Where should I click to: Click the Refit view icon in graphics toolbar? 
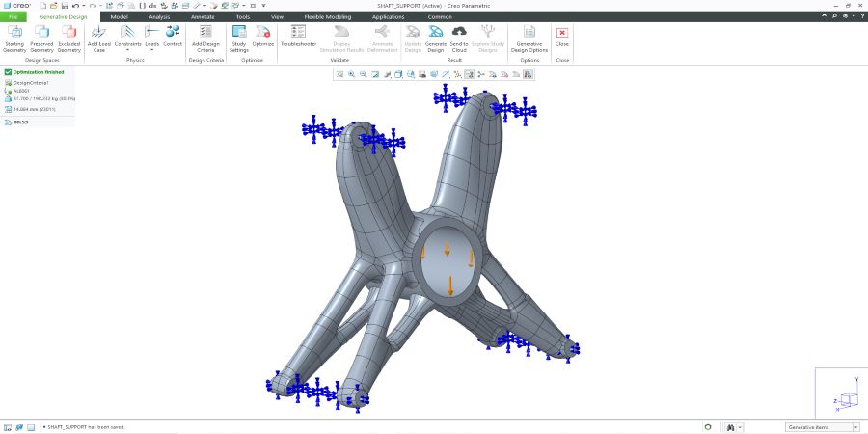click(339, 74)
